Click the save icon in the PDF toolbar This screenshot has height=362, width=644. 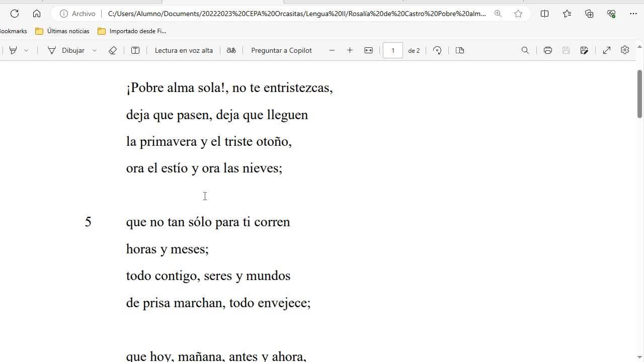click(566, 50)
